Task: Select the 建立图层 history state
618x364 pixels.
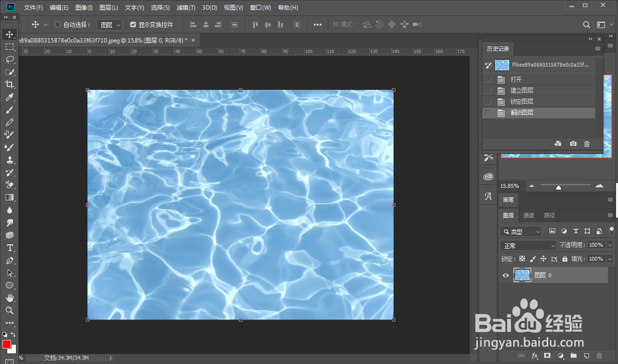Action: point(539,90)
